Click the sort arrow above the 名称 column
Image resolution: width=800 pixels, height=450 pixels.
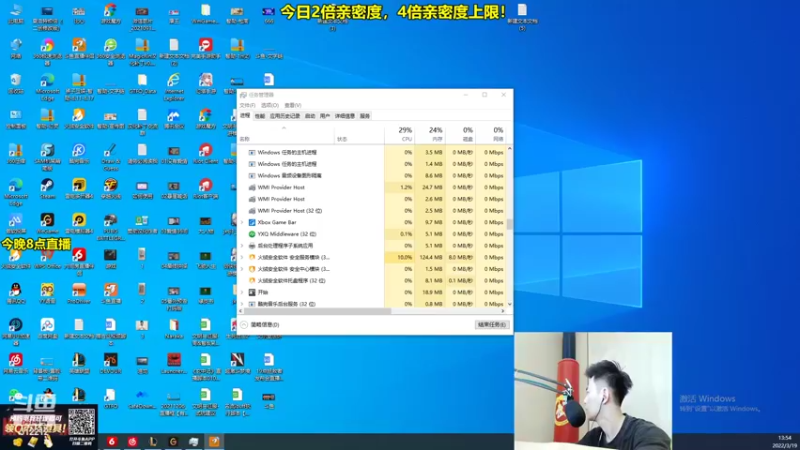pyautogui.click(x=284, y=128)
